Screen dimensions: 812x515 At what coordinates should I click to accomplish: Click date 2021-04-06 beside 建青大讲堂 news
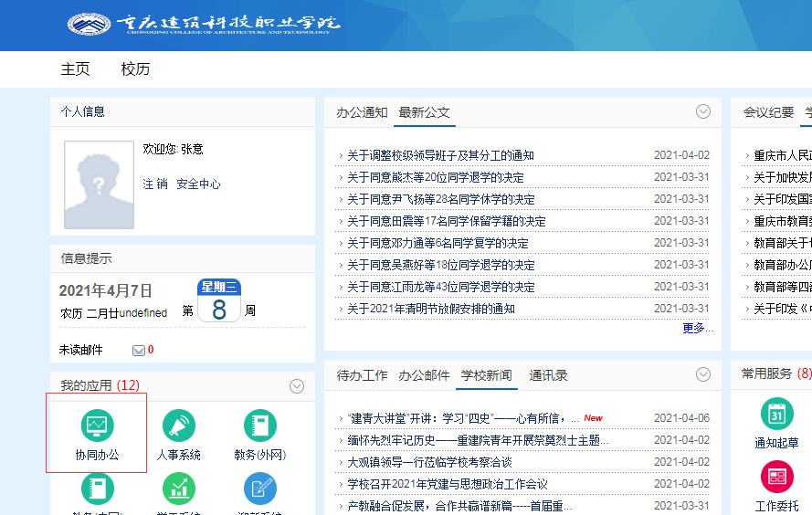(681, 418)
